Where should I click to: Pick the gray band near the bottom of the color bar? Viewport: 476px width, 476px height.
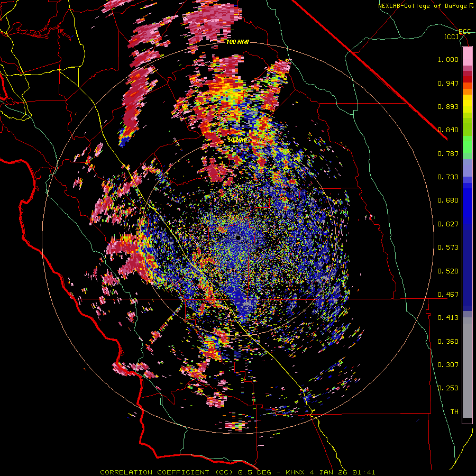(x=467, y=368)
